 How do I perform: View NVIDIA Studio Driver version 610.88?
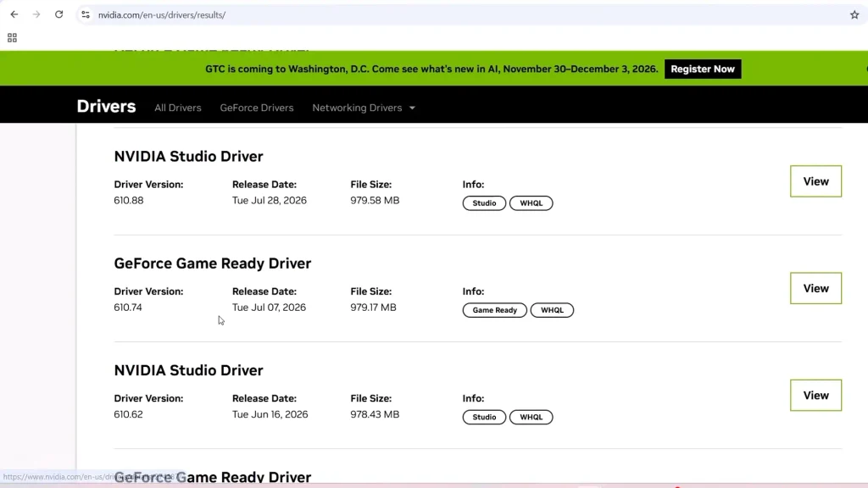click(815, 181)
